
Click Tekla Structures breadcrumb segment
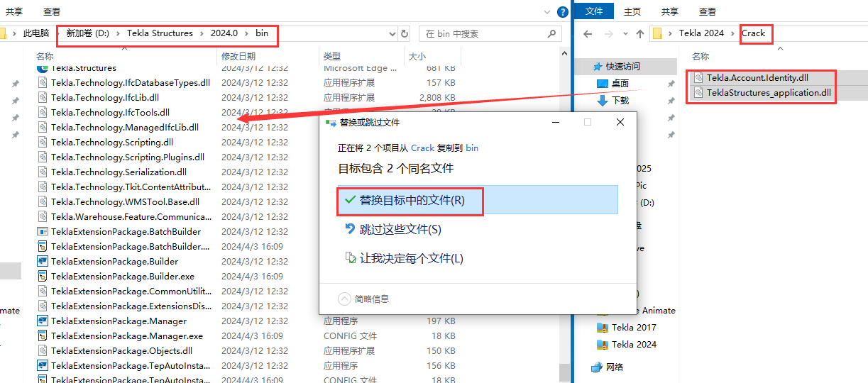160,33
